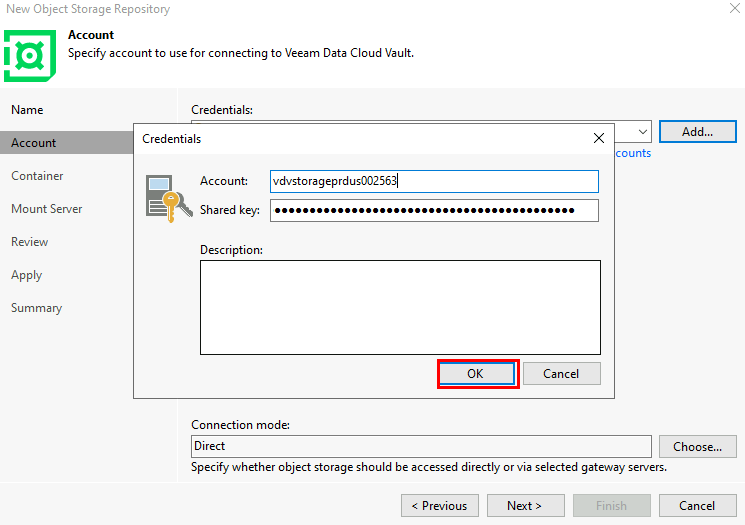Confirm credentials with the OK button
Image resolution: width=745 pixels, height=525 pixels.
click(477, 374)
